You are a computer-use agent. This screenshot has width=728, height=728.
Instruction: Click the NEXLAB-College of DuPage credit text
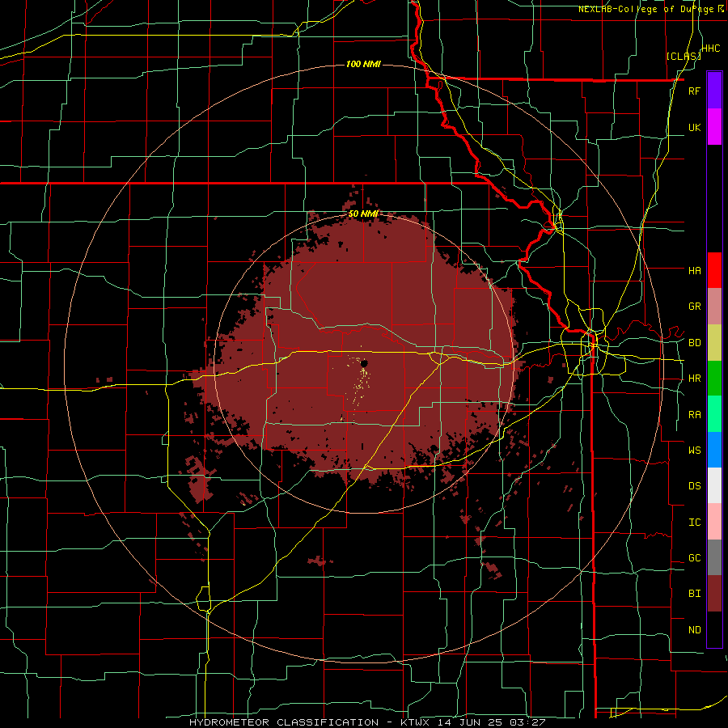[647, 9]
